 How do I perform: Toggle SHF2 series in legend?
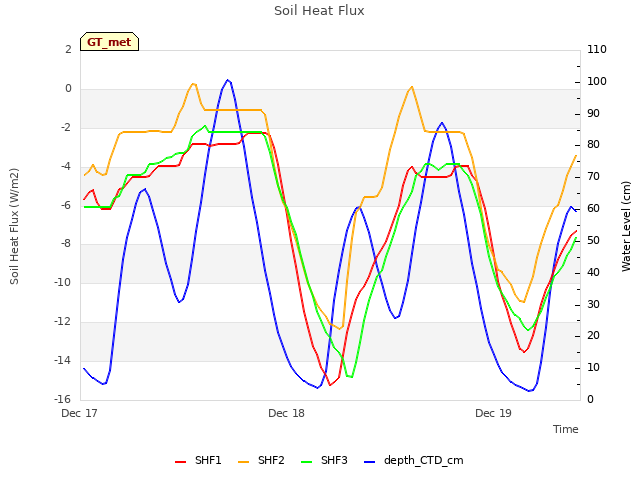coord(261,460)
